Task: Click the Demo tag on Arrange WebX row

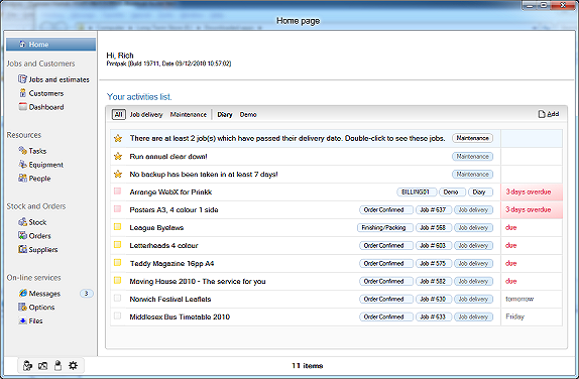Action: pyautogui.click(x=451, y=192)
